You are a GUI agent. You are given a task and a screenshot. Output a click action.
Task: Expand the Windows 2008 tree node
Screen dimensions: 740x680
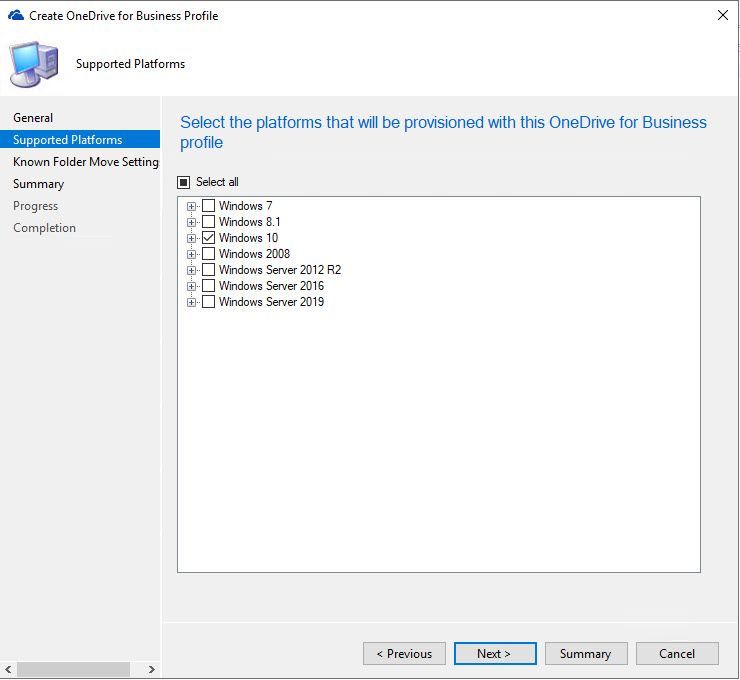click(x=191, y=254)
